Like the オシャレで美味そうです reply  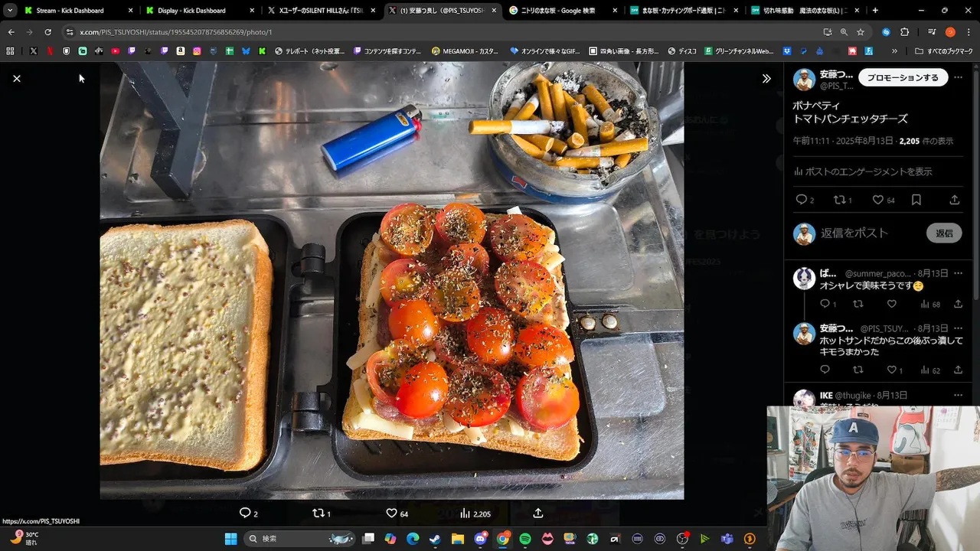coord(891,304)
